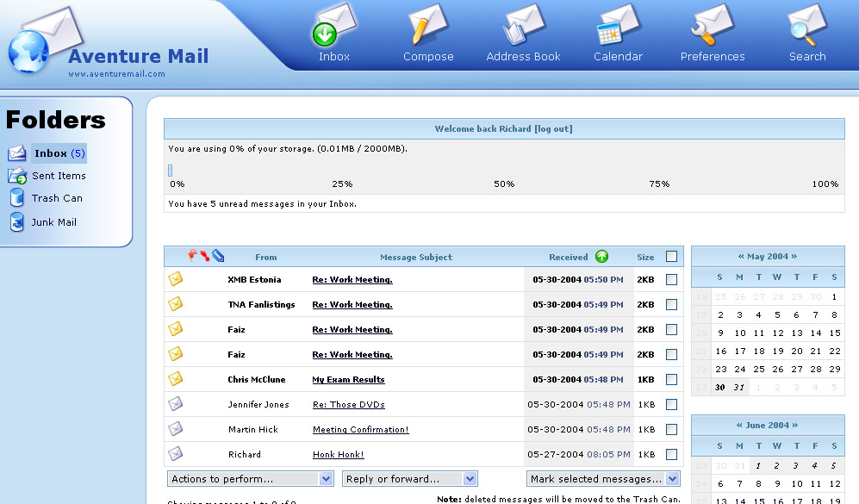Select the Sent Items folder label
This screenshot has height=504, width=859.
point(59,176)
